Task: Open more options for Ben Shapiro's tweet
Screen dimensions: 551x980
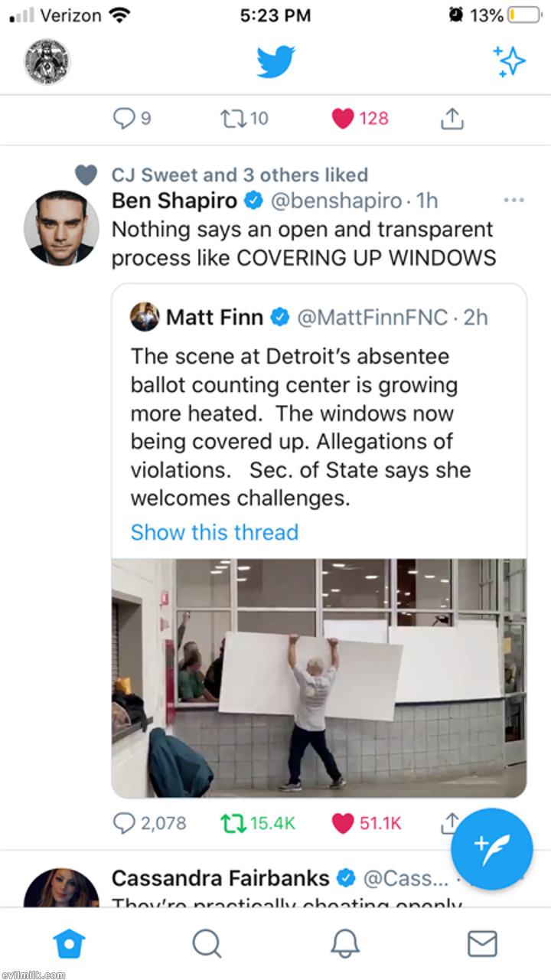Action: (514, 201)
